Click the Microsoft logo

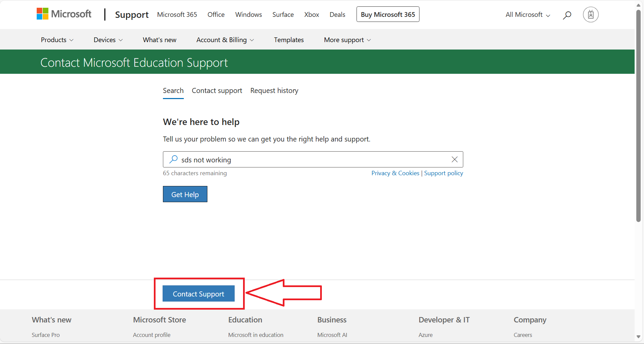64,14
